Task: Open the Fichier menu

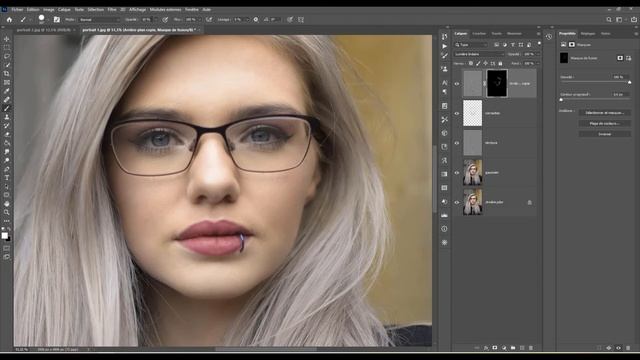Action: 17,9
